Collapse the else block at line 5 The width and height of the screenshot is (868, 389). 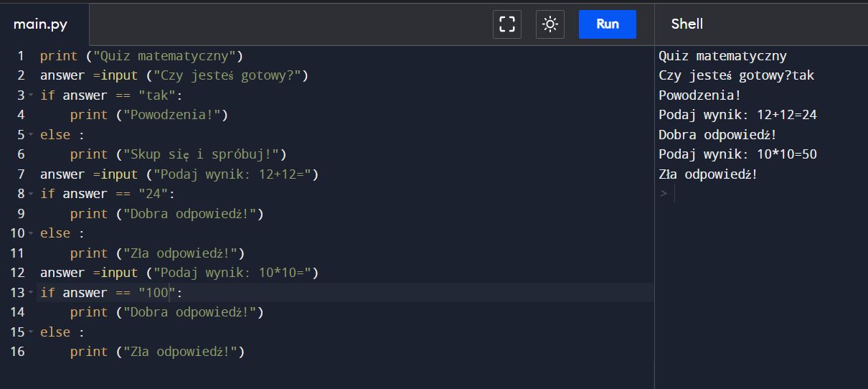pos(31,135)
